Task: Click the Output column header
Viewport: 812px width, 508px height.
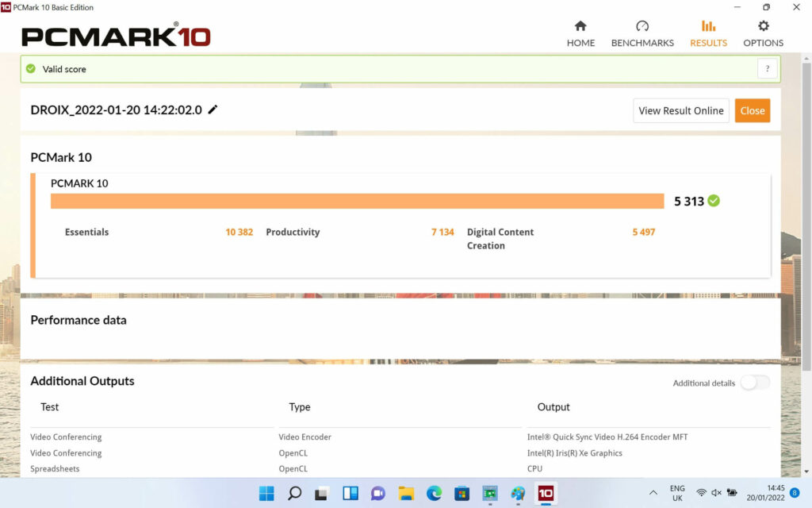Action: pos(553,407)
